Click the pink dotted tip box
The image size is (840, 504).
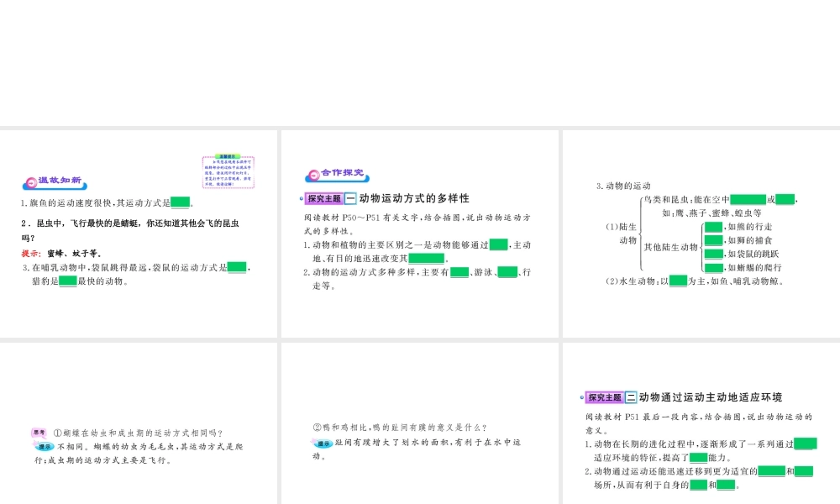(228, 172)
